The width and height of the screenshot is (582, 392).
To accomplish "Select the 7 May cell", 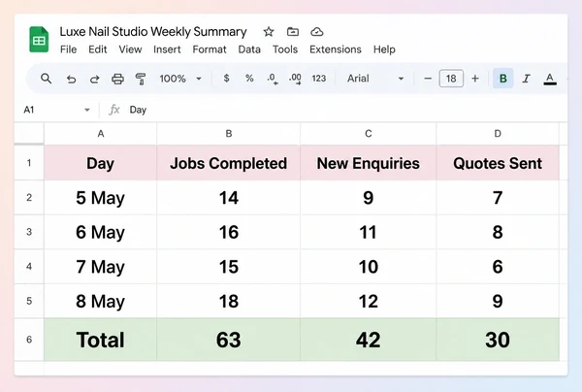I will pos(101,267).
